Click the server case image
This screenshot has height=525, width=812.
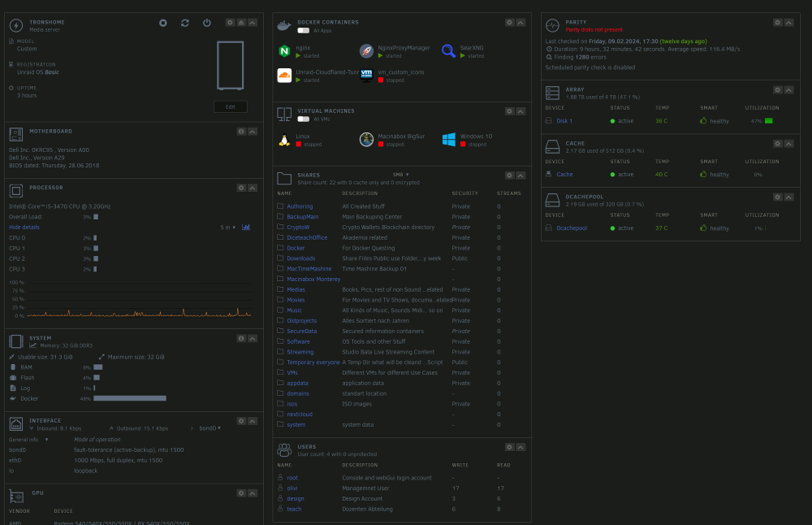coord(231,65)
